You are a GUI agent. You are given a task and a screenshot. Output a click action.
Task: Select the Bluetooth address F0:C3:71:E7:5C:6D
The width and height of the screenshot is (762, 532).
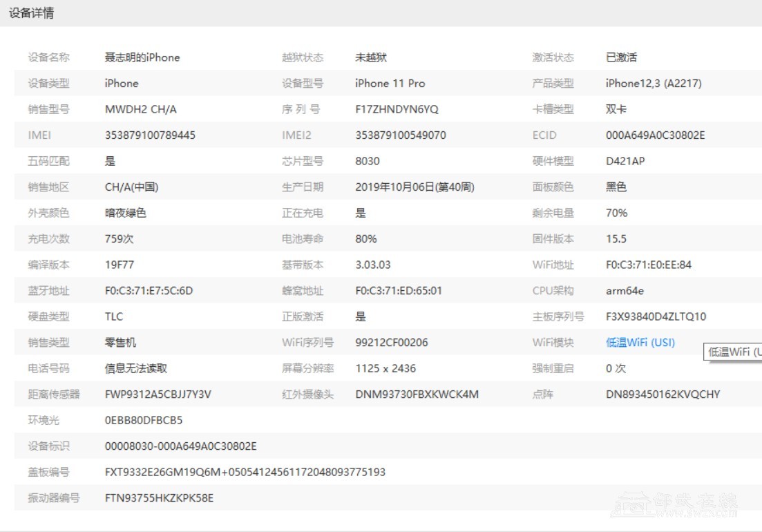coord(149,291)
